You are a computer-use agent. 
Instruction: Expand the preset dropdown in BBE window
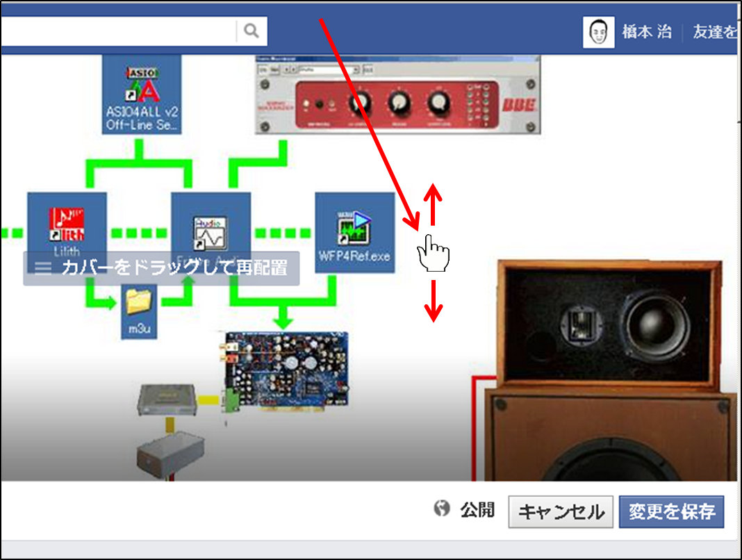pyautogui.click(x=356, y=70)
